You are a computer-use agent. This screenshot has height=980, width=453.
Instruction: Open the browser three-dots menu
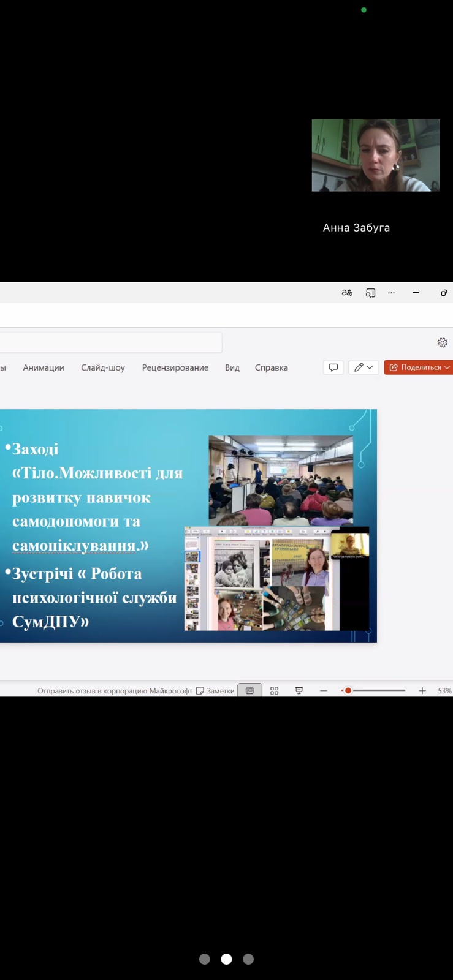391,293
